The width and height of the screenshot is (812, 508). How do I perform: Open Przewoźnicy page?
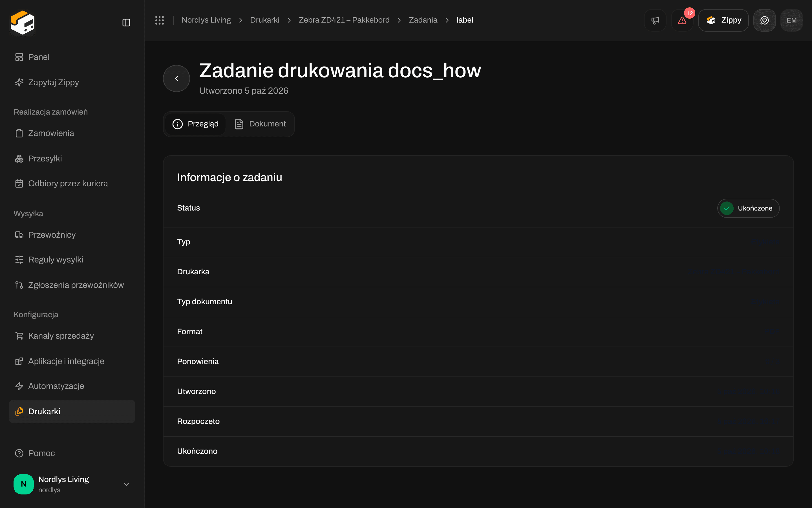pos(72,235)
